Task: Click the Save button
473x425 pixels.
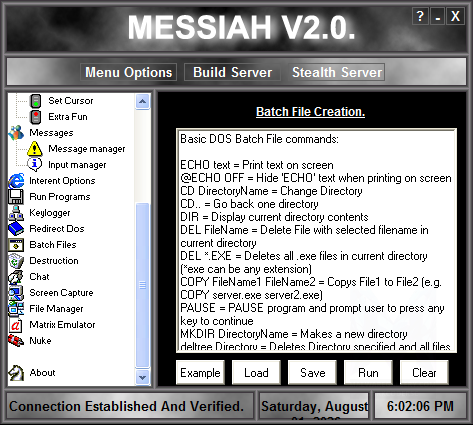Action: [x=312, y=373]
